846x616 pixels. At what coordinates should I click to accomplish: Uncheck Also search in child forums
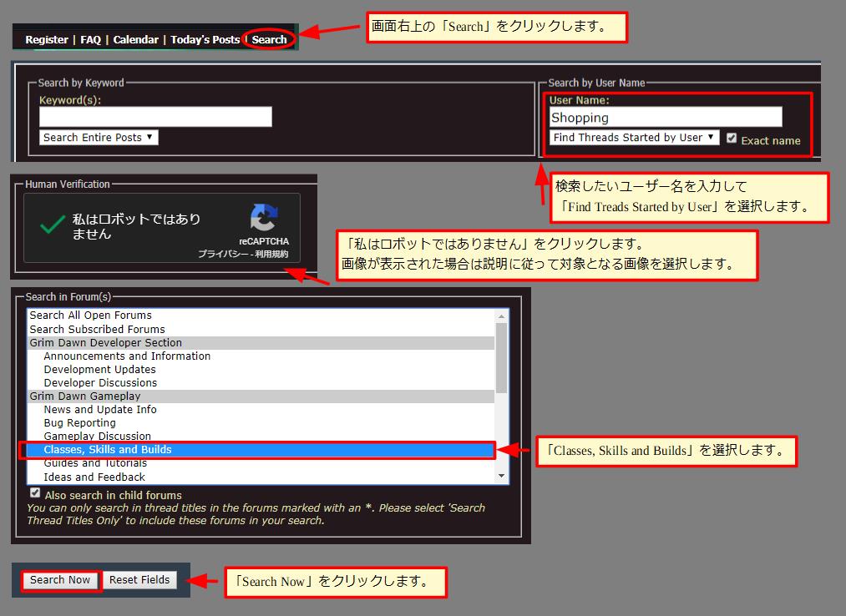coord(34,493)
